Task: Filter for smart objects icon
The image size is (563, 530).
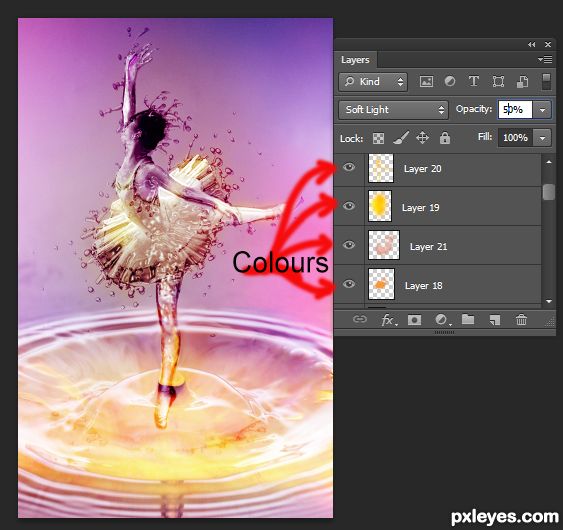Action: 522,82
